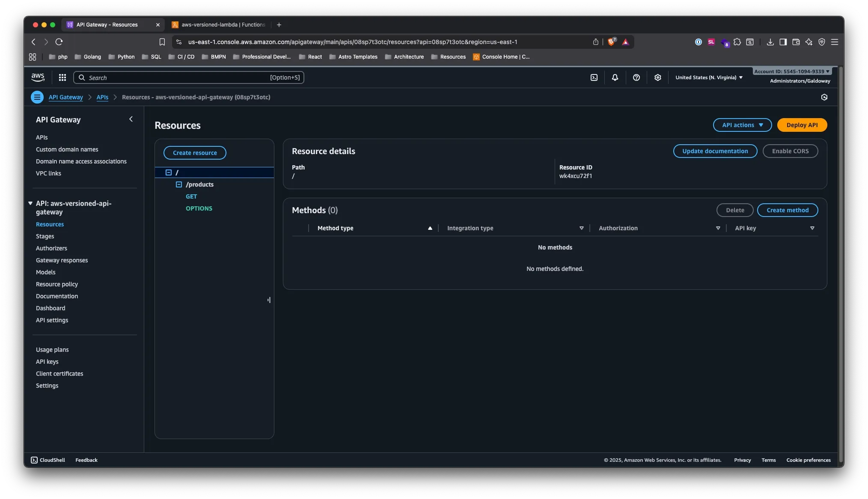The image size is (868, 499).
Task: Open the Cookie preferences link
Action: tap(808, 460)
